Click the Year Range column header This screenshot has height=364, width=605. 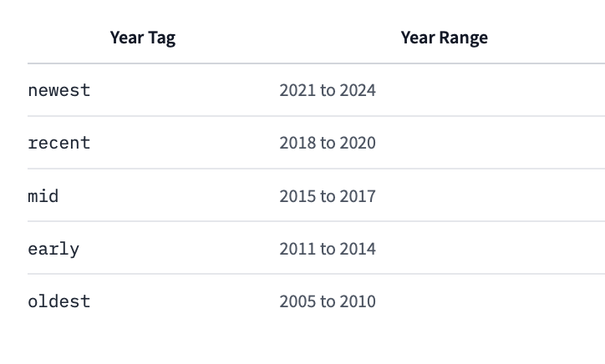[444, 38]
